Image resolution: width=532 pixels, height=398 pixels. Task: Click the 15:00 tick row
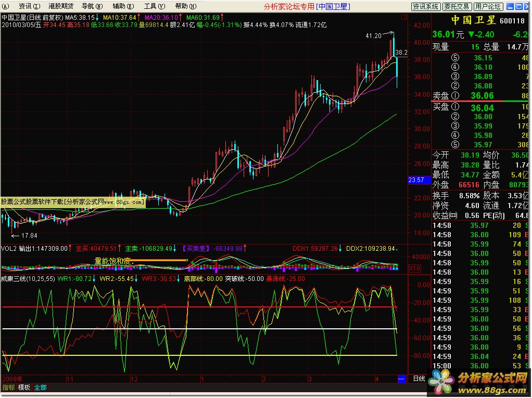[x=480, y=366]
